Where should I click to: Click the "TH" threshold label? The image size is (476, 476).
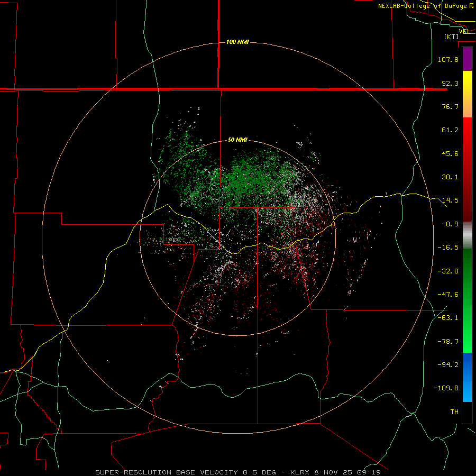point(454,412)
